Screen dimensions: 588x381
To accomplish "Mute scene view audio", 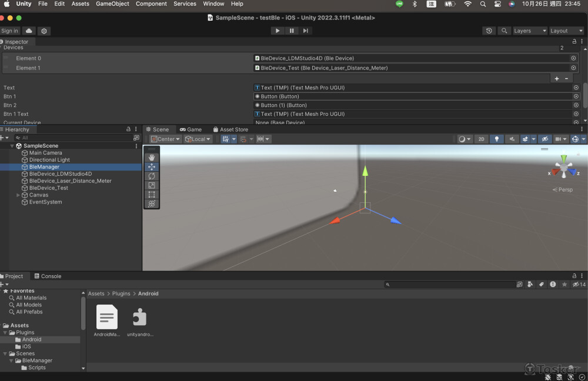I will pos(511,139).
